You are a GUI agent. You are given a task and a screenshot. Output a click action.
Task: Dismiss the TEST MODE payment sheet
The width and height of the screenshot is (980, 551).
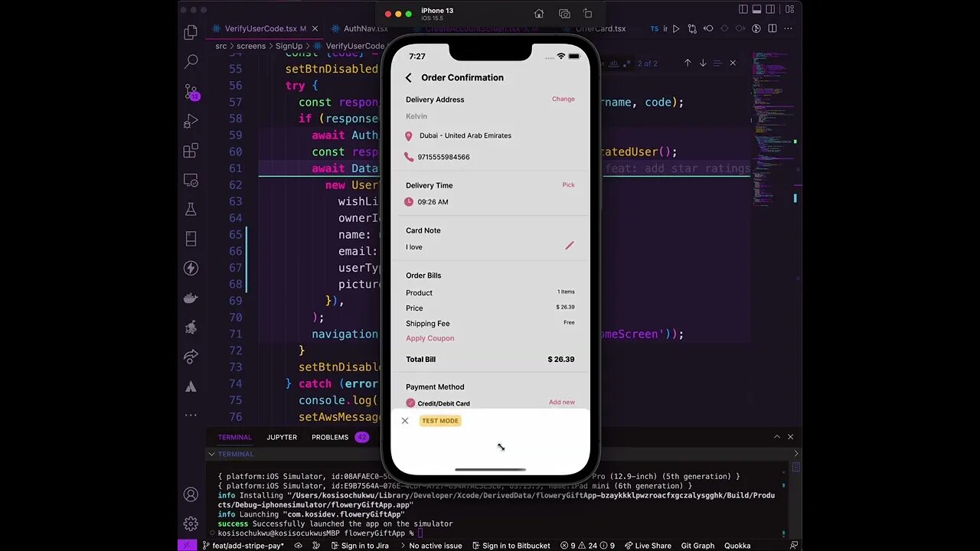405,420
